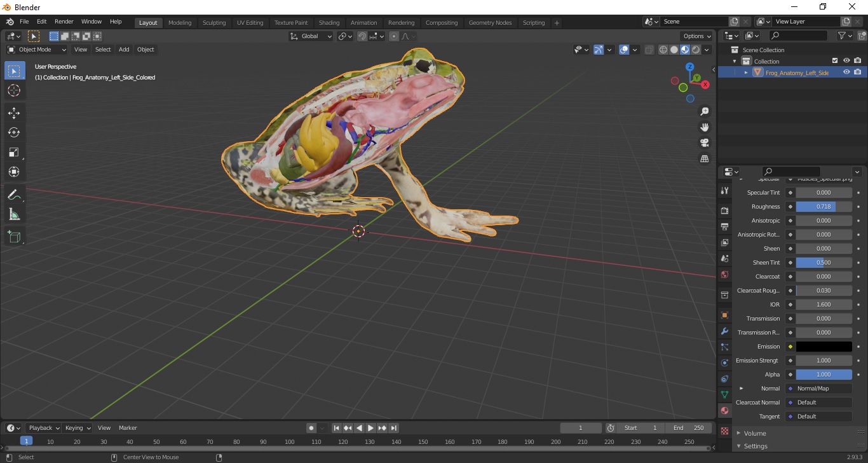Open the Physics properties tab
868x463 pixels.
click(x=724, y=363)
